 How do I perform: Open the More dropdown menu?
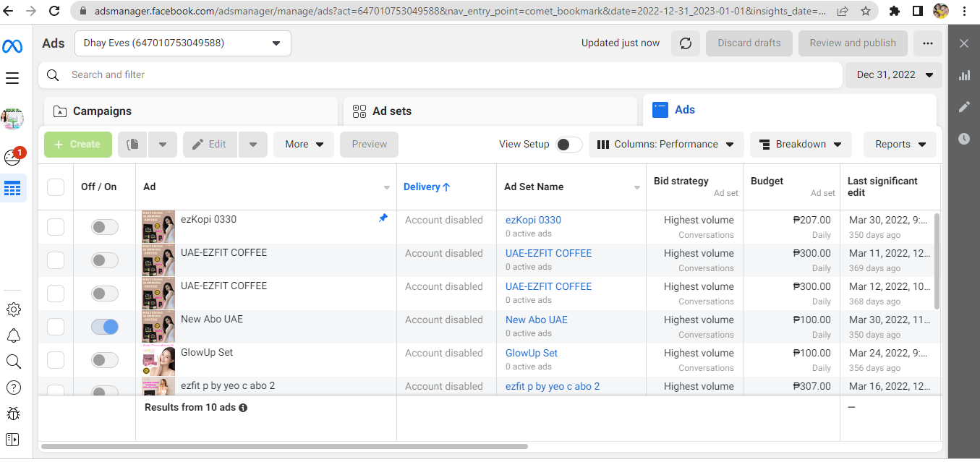[x=304, y=145]
